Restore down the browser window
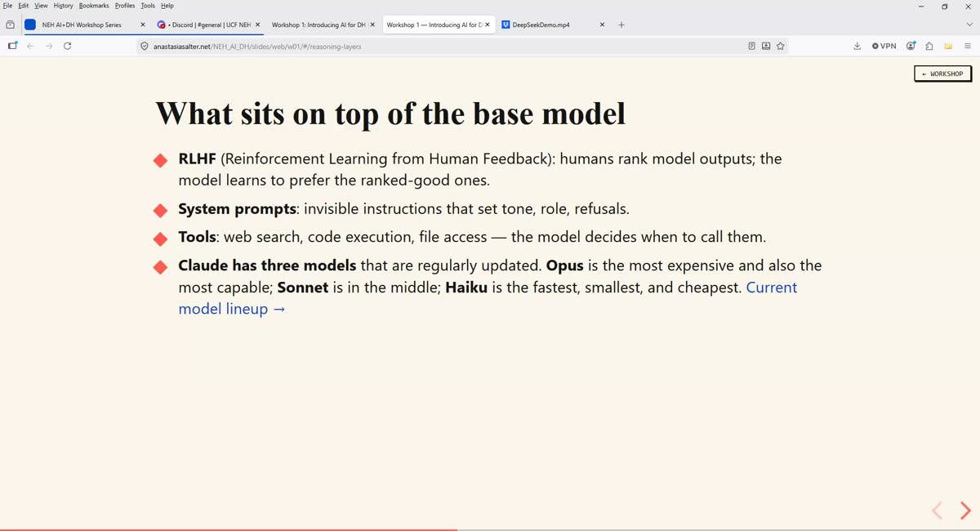 [945, 7]
